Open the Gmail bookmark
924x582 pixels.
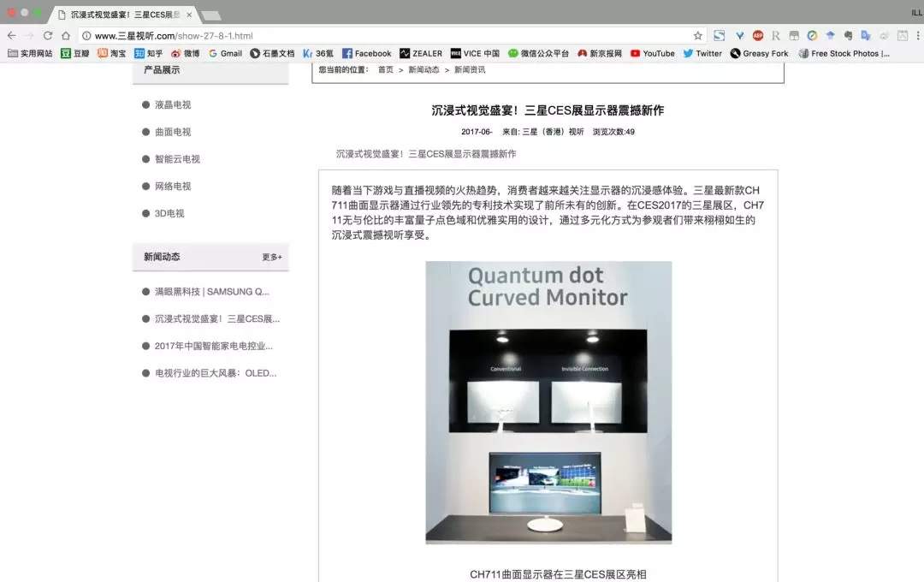(225, 53)
